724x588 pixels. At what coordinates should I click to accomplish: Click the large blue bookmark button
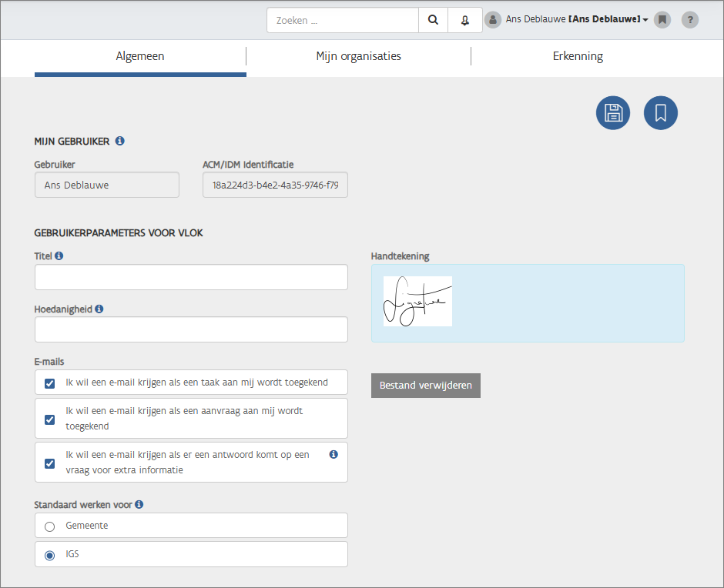pyautogui.click(x=660, y=113)
